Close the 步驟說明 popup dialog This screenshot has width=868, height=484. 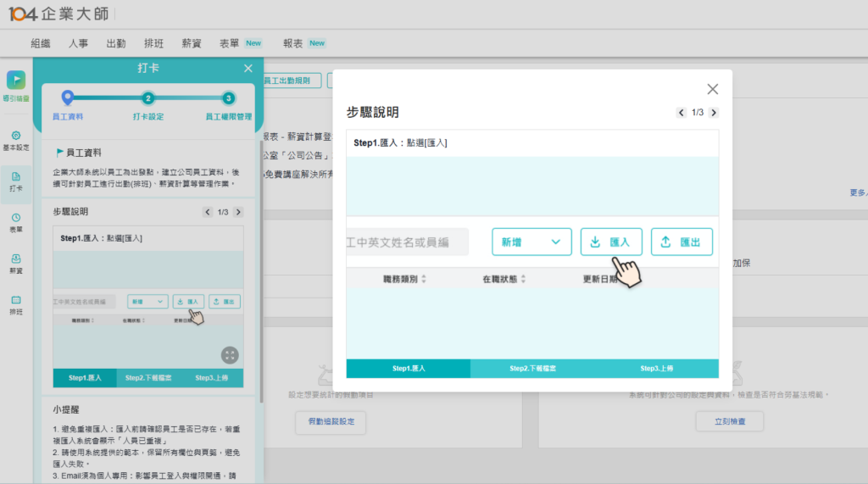tap(712, 89)
